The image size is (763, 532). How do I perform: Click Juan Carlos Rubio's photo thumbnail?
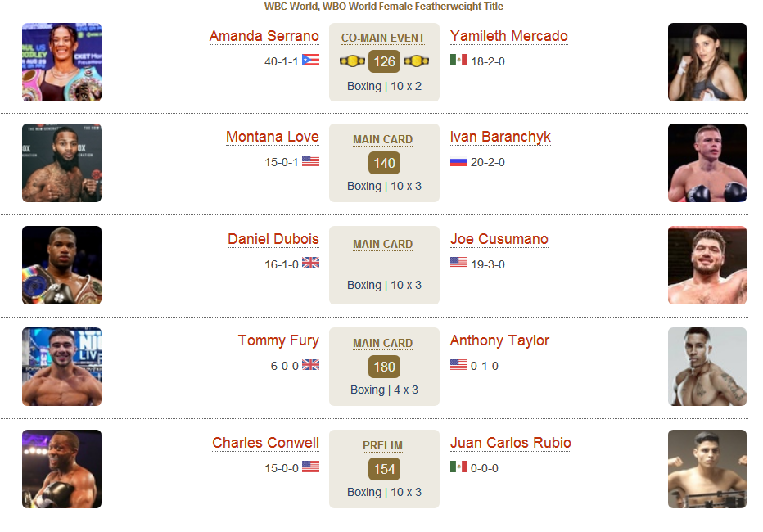click(707, 469)
